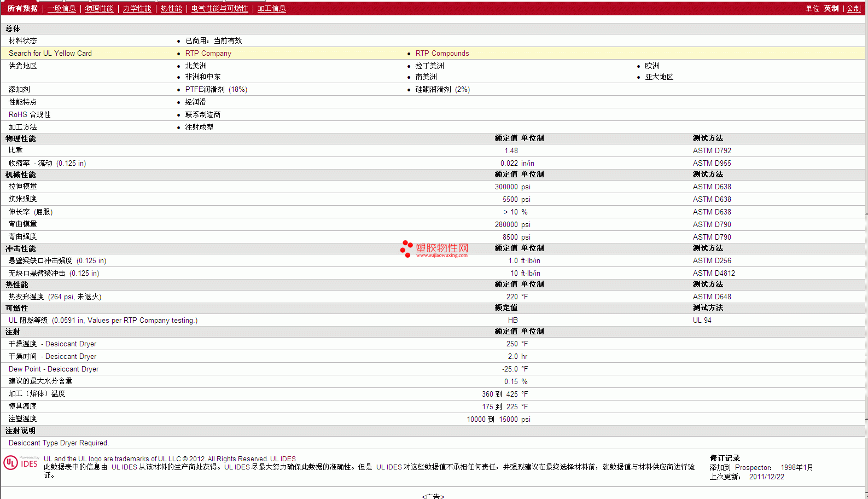868x499 pixels.
Task: Switch units to 英制
Action: tap(831, 9)
